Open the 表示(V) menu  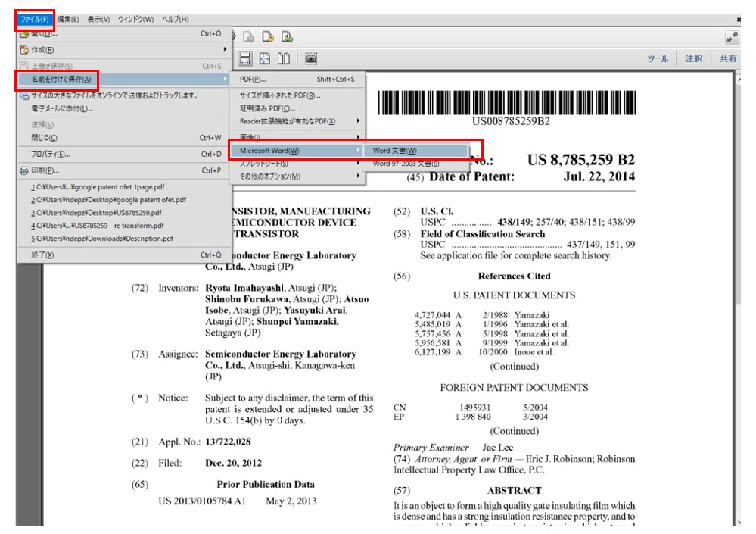[x=98, y=19]
